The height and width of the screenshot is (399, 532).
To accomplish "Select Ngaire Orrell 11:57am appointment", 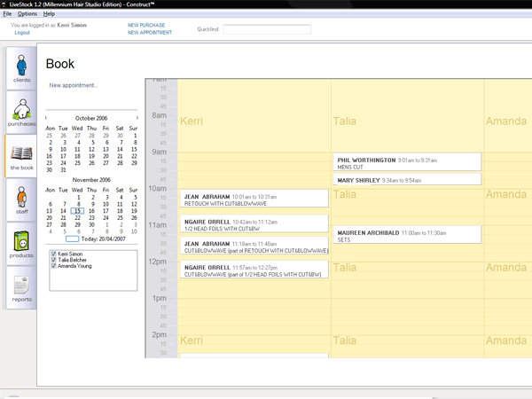I will [x=254, y=270].
